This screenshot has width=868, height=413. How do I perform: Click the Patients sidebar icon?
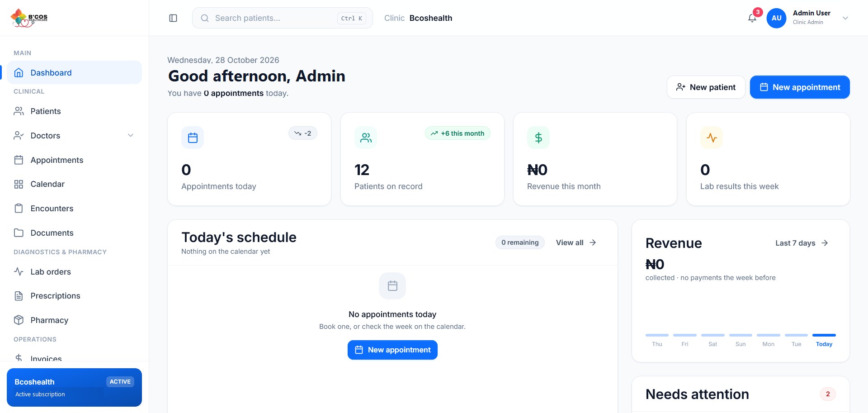[x=19, y=111]
